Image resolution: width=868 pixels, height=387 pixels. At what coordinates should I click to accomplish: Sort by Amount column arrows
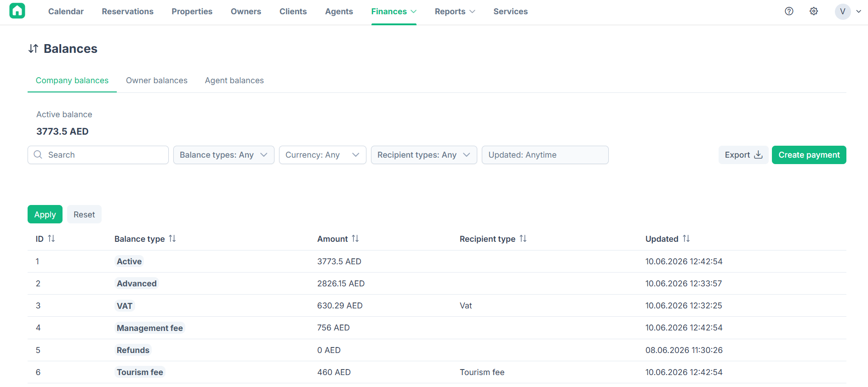[x=355, y=239]
